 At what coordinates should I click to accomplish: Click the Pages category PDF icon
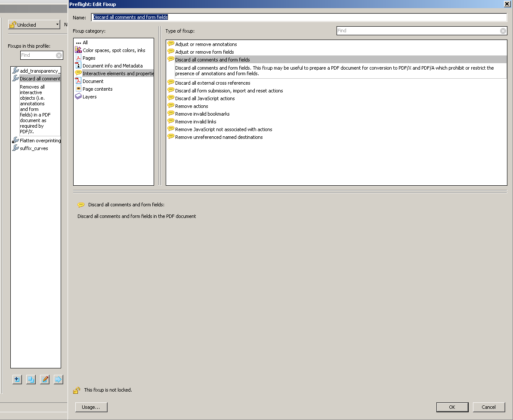[78, 58]
